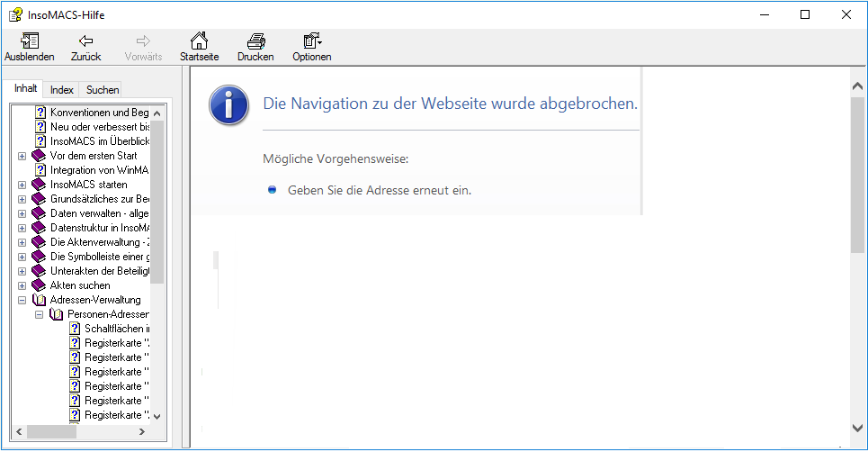This screenshot has height=452, width=868.
Task: Print the topic with the Drucken icon
Action: 255,41
